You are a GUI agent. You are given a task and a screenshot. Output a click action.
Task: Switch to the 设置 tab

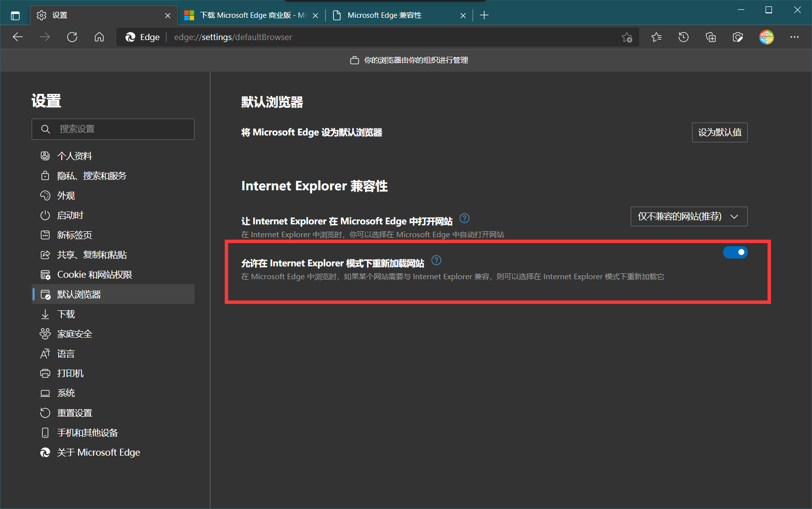tap(104, 15)
